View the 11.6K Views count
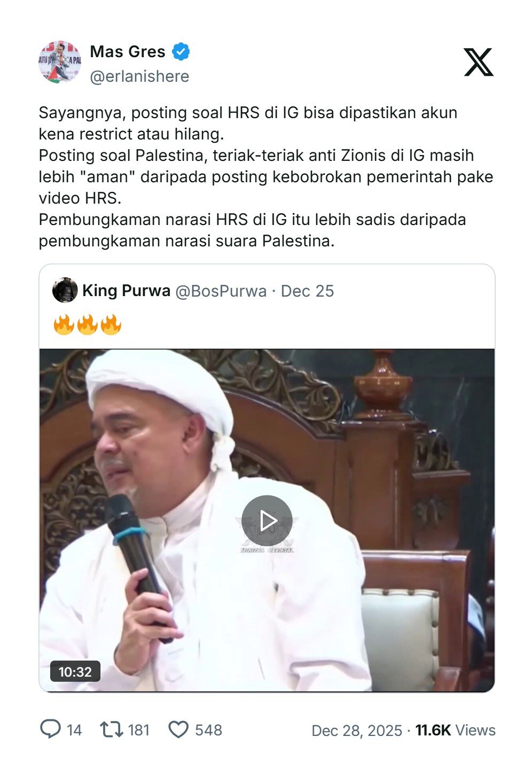The width and height of the screenshot is (532, 760). tap(456, 731)
